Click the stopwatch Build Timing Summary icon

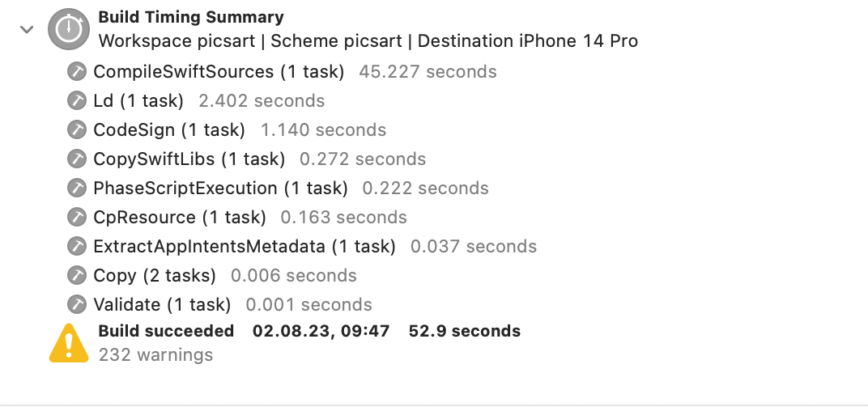[69, 29]
